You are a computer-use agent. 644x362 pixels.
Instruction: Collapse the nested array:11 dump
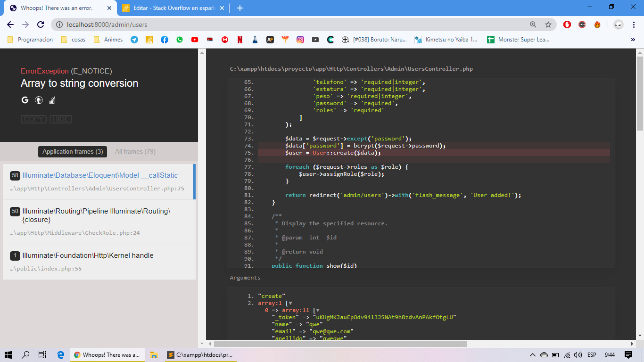point(317,310)
